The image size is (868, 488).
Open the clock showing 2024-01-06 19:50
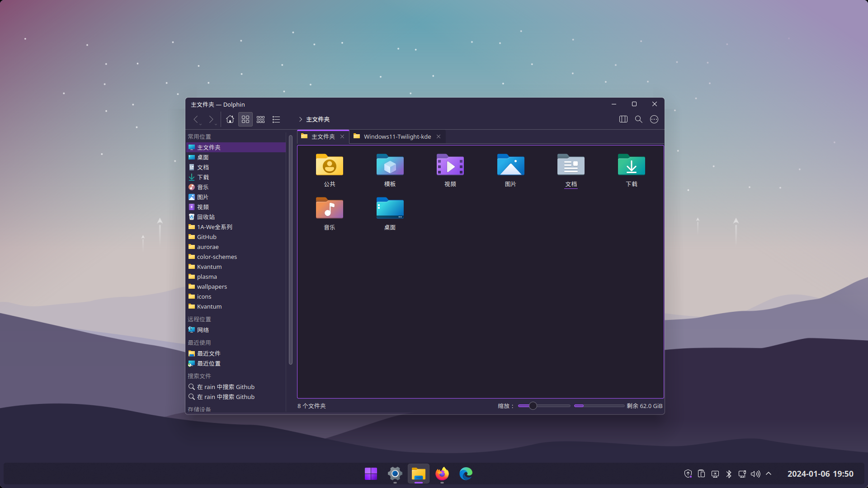click(x=820, y=474)
